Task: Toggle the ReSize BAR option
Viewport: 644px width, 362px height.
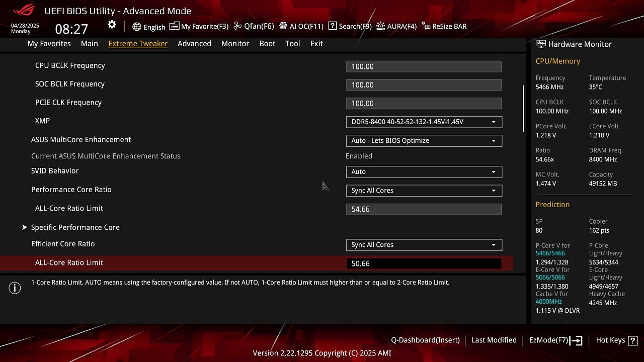Action: pos(444,26)
